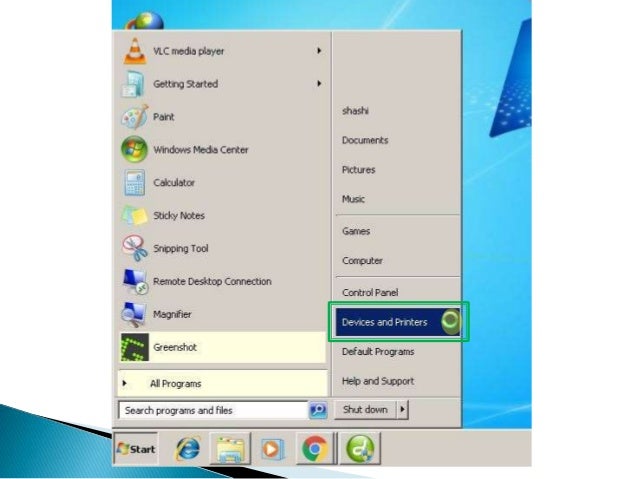
Task: Open Internet Explorer from the taskbar
Action: tap(188, 449)
